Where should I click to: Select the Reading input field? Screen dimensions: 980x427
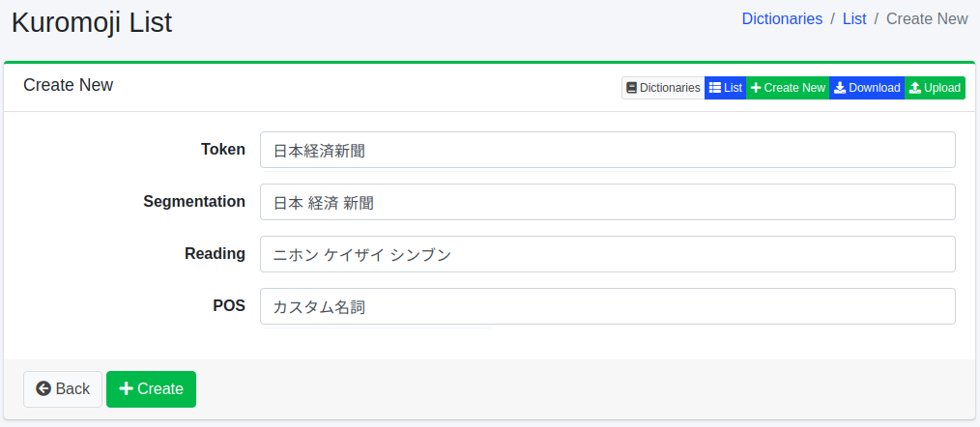(607, 254)
